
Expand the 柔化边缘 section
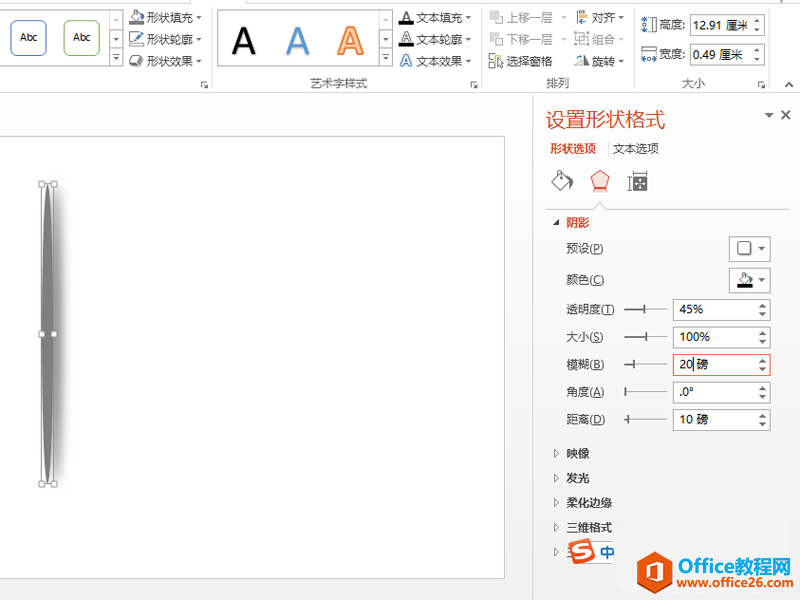(588, 503)
